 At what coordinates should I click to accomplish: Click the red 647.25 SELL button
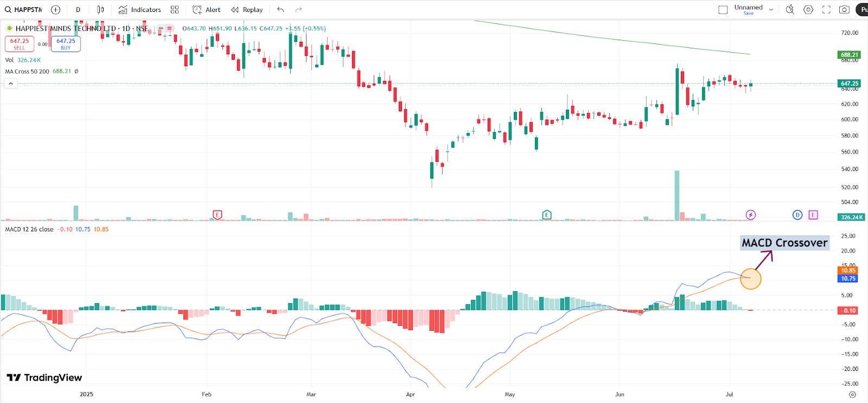(x=20, y=44)
